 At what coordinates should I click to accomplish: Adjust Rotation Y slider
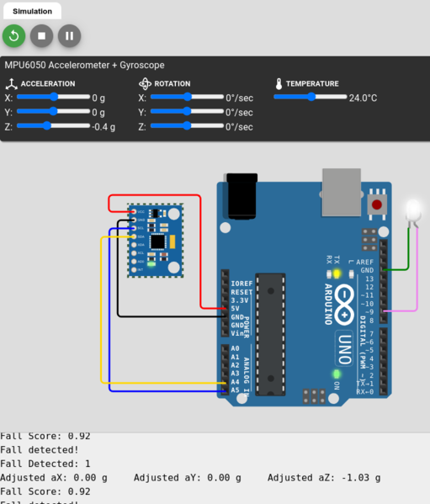tap(187, 111)
